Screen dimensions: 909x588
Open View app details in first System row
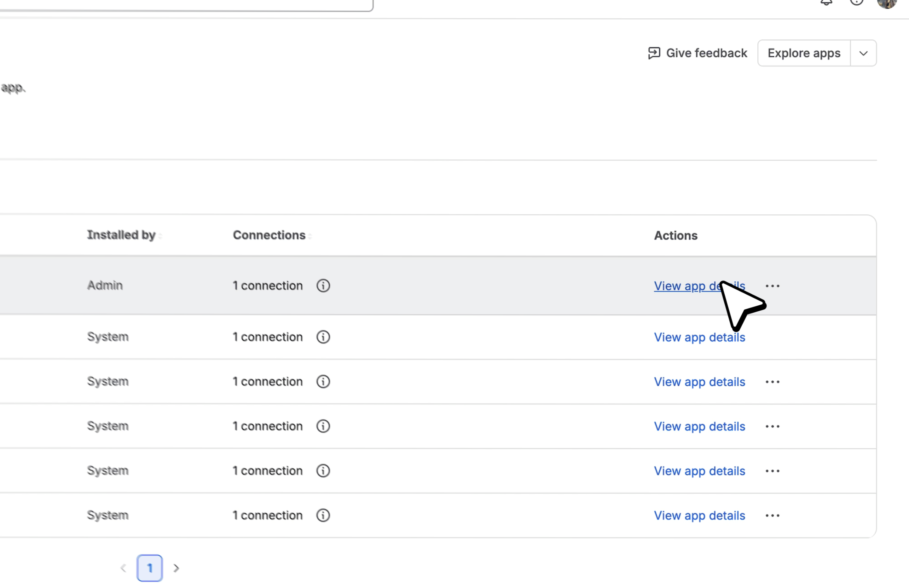point(699,337)
